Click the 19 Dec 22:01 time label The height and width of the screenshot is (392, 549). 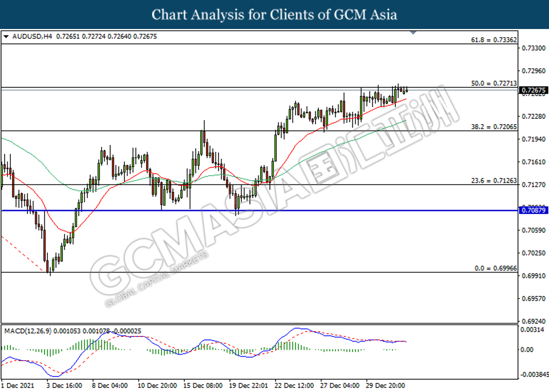[248, 385]
